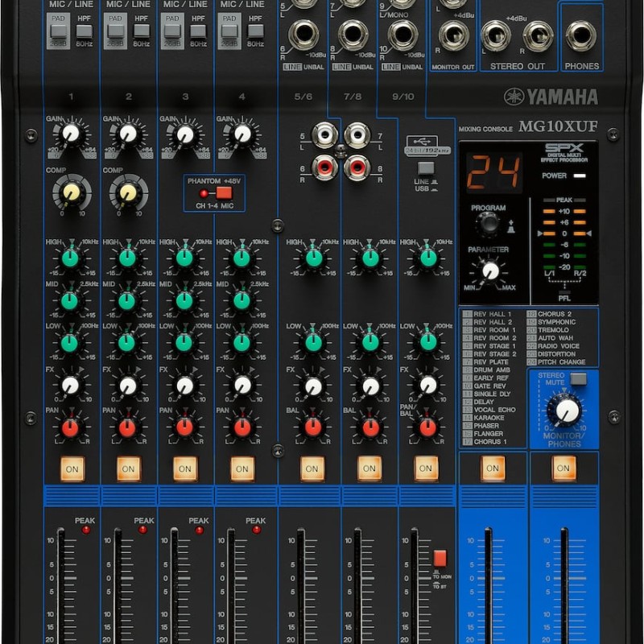Toggle channel 2 PAD switch
Viewport: 644px width, 644px height.
click(x=115, y=31)
